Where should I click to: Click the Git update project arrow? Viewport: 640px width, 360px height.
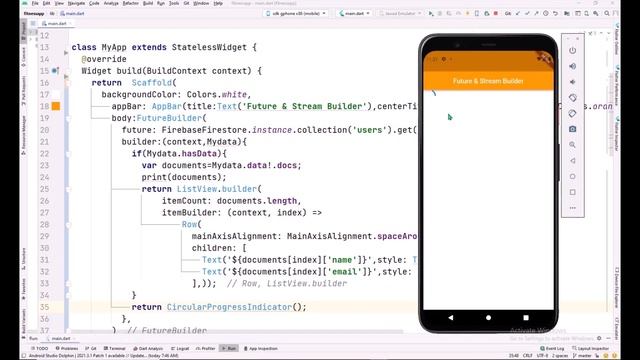point(518,13)
